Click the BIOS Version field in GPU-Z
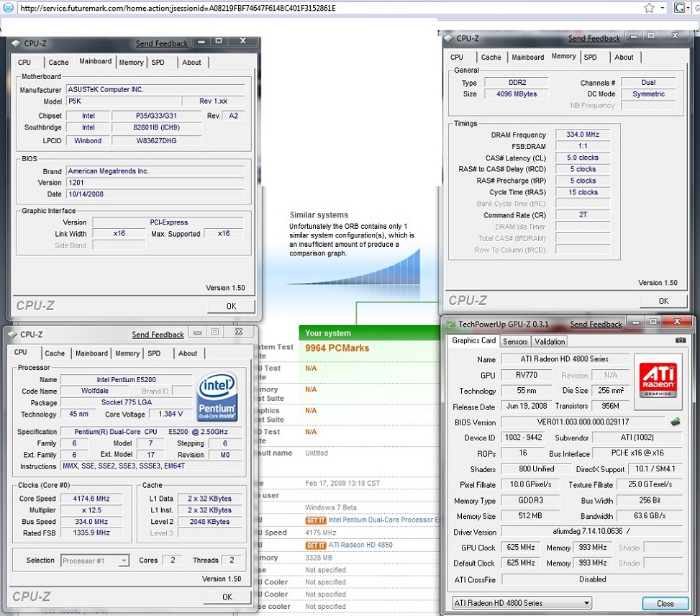Image resolution: width=700 pixels, height=616 pixels. tap(583, 422)
